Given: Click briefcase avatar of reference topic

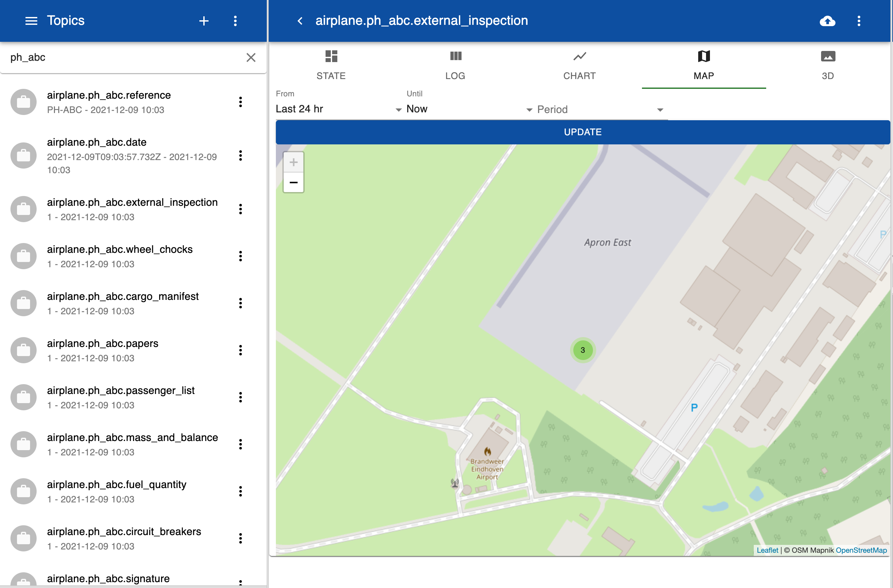Looking at the screenshot, I should pyautogui.click(x=23, y=102).
